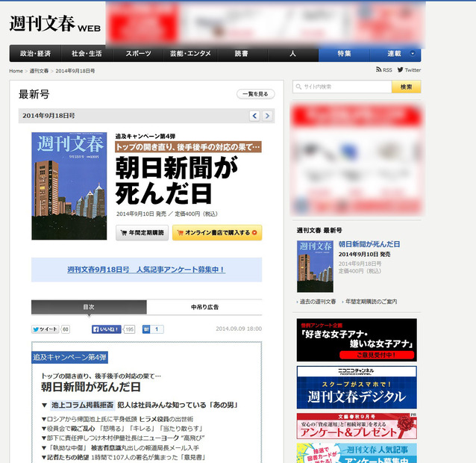Viewport: 476px width, 463px height.
Task: Open the 特集 navigation item
Action: coord(344,54)
